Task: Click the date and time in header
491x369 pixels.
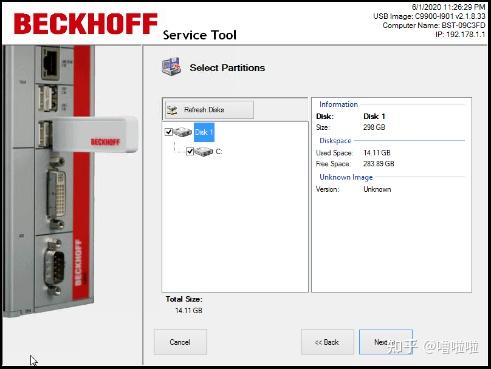Action: (x=448, y=7)
